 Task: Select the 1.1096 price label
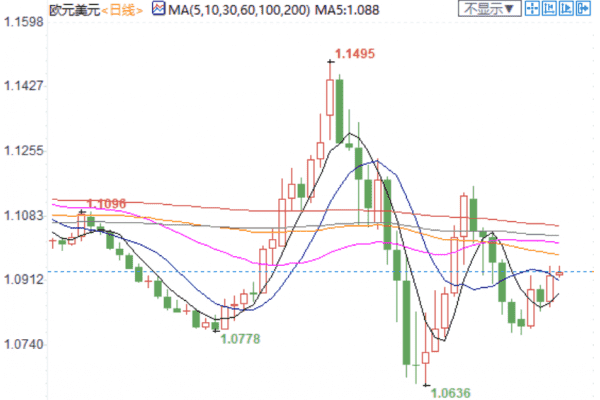(x=107, y=203)
